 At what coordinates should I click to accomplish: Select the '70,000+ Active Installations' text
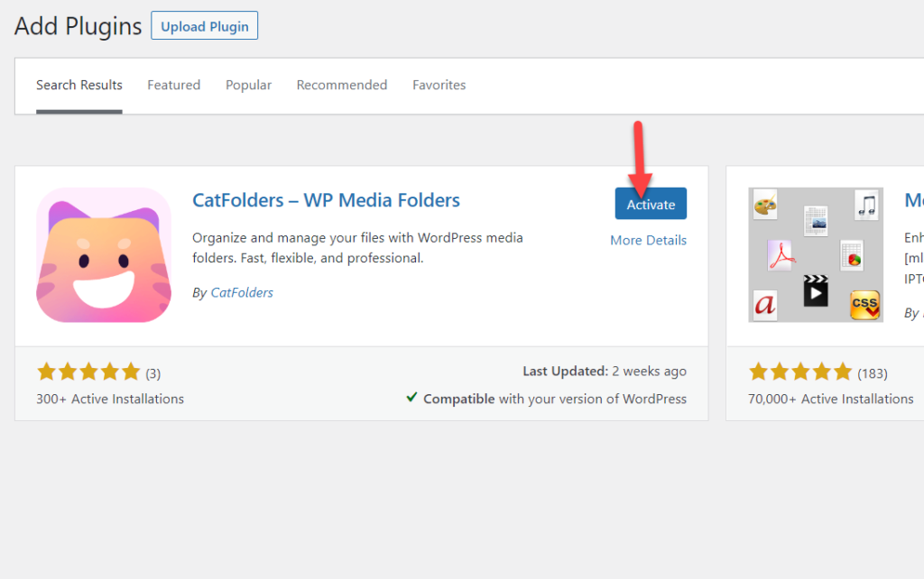831,400
